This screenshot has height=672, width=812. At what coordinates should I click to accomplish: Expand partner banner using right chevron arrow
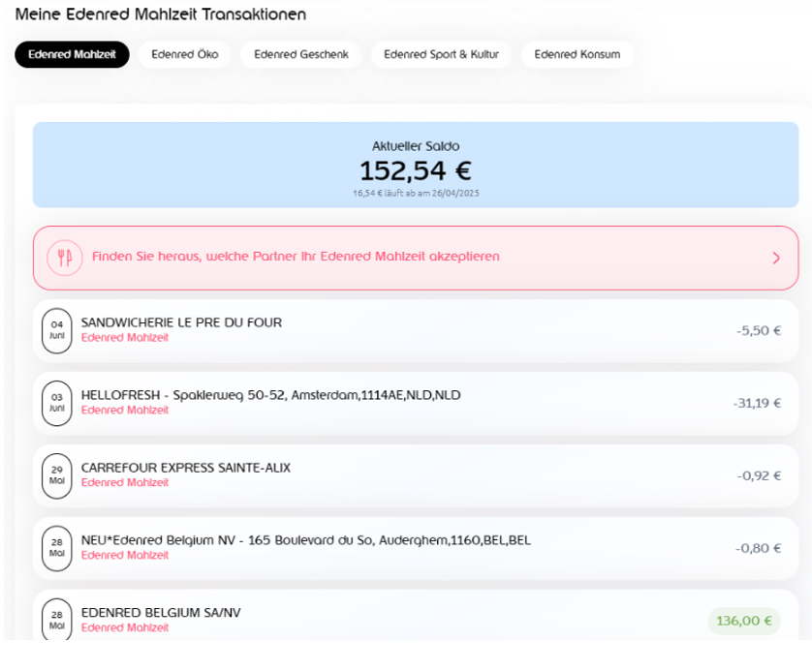pos(775,258)
